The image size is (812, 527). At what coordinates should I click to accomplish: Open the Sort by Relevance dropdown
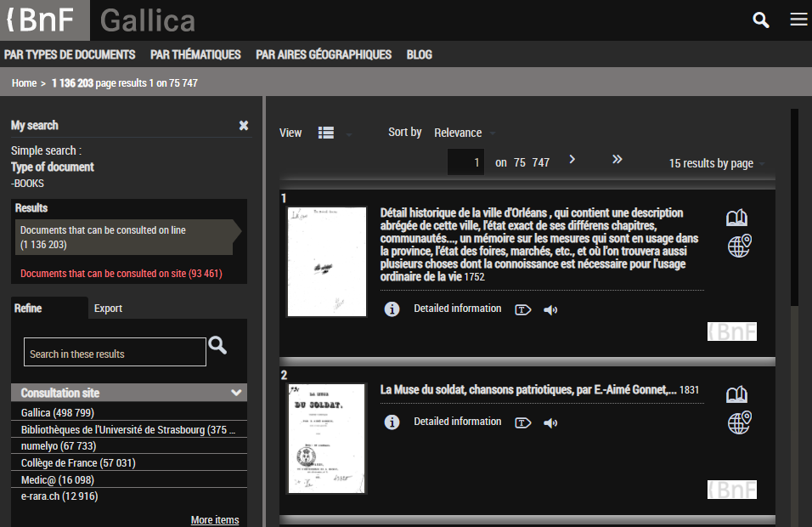click(465, 133)
